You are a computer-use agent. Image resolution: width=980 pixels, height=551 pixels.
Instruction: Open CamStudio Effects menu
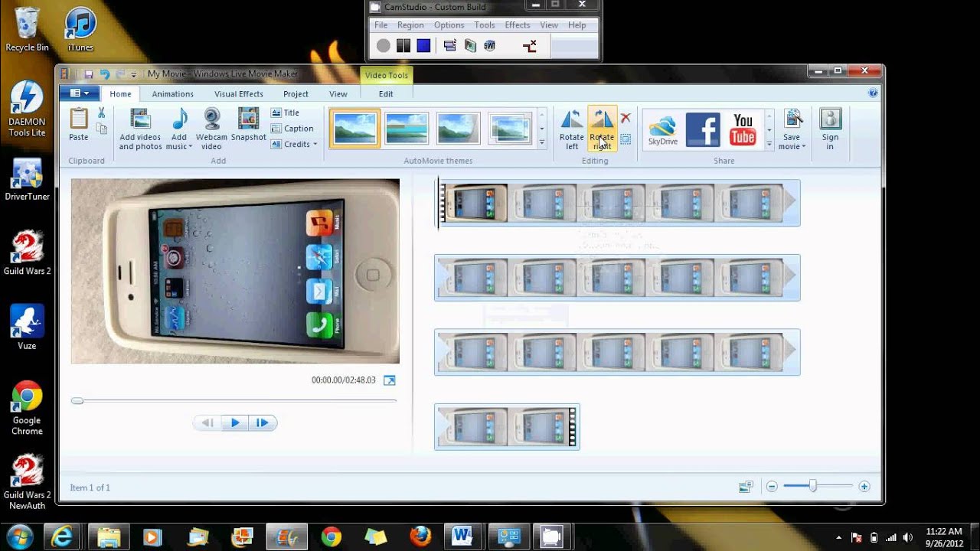tap(518, 25)
